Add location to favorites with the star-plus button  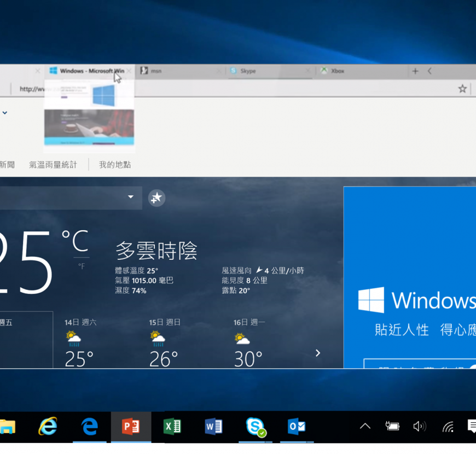[x=156, y=198]
